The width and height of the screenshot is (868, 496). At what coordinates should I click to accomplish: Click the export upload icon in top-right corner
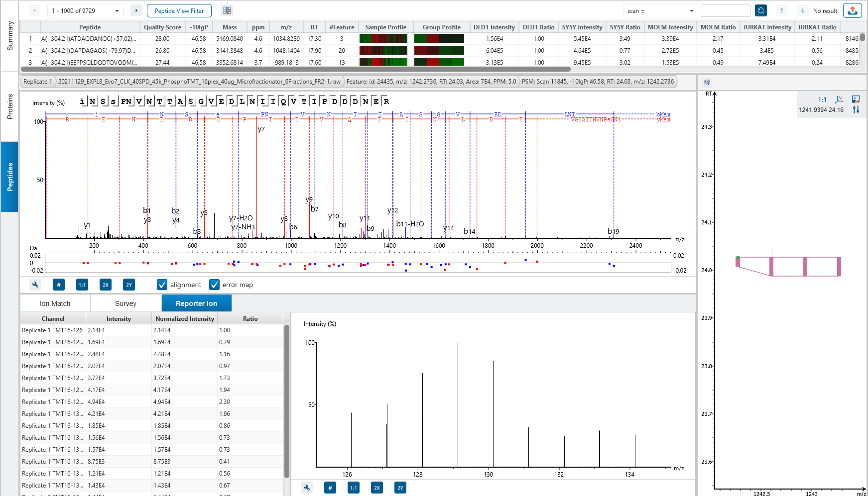[x=853, y=10]
